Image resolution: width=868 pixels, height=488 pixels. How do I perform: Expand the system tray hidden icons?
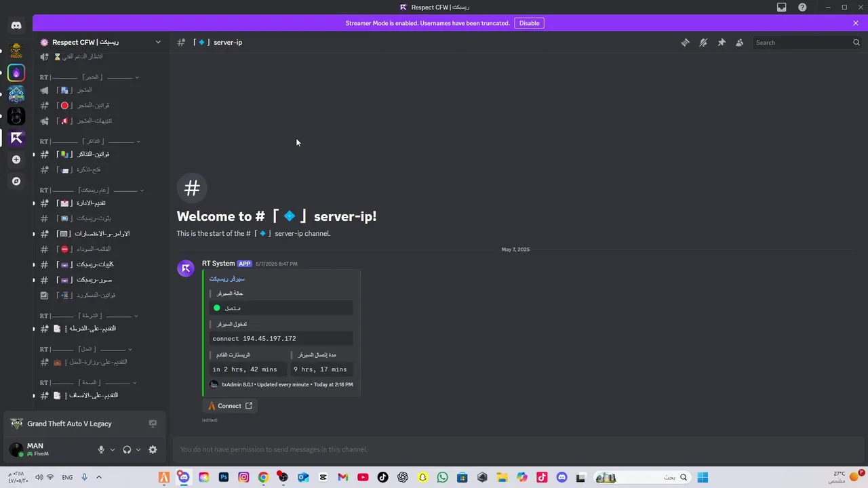click(x=99, y=477)
